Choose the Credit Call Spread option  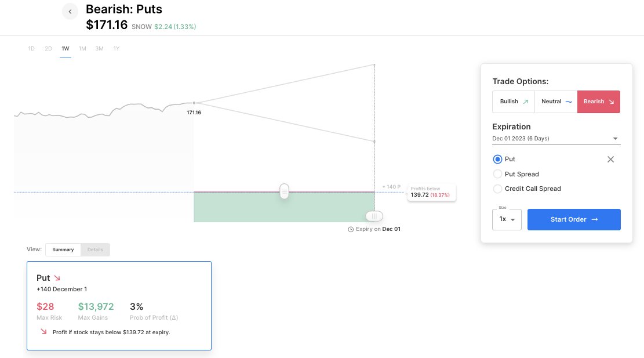[x=497, y=189]
